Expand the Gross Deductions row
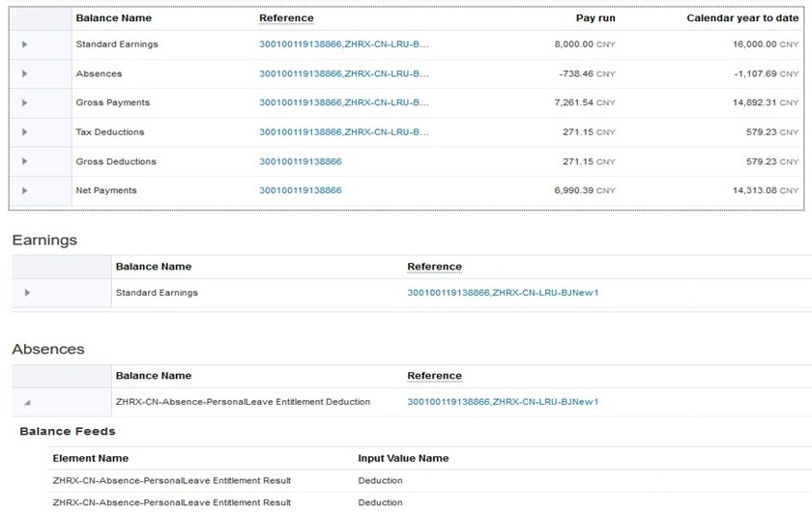This screenshot has width=812, height=513. tap(25, 161)
